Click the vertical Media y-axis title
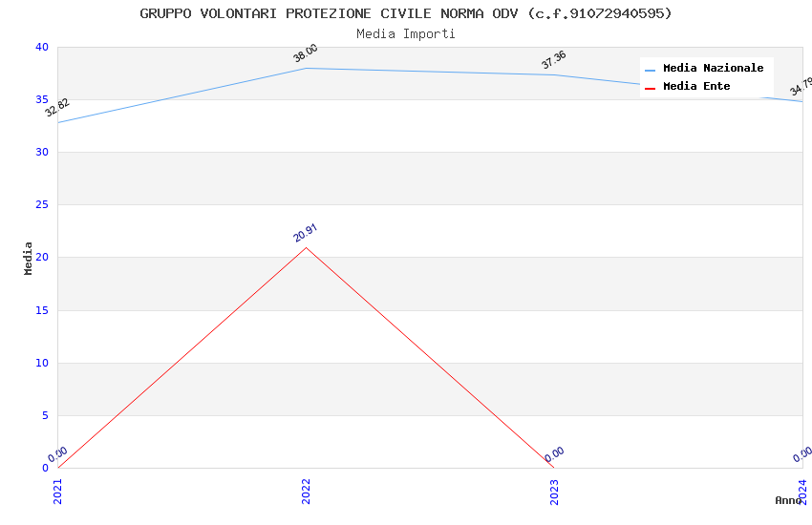The image size is (812, 525). (29, 258)
